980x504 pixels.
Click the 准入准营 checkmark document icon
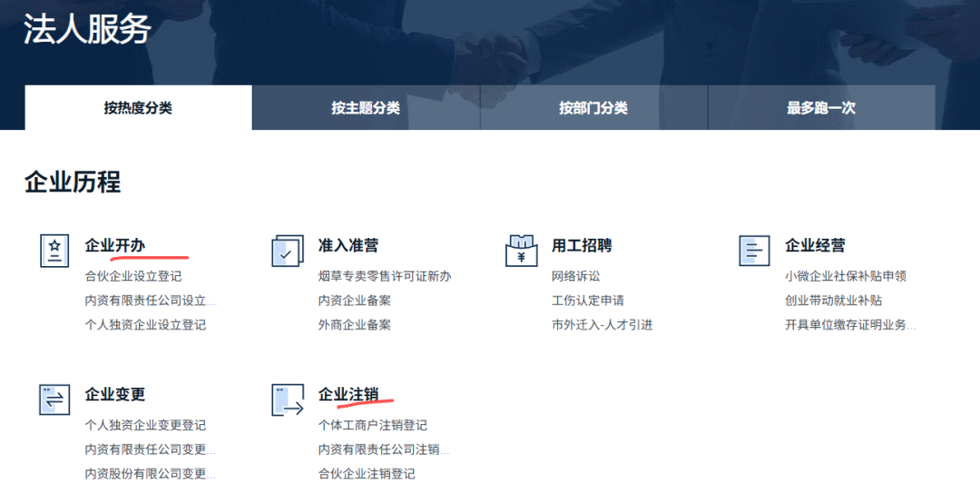click(x=288, y=251)
